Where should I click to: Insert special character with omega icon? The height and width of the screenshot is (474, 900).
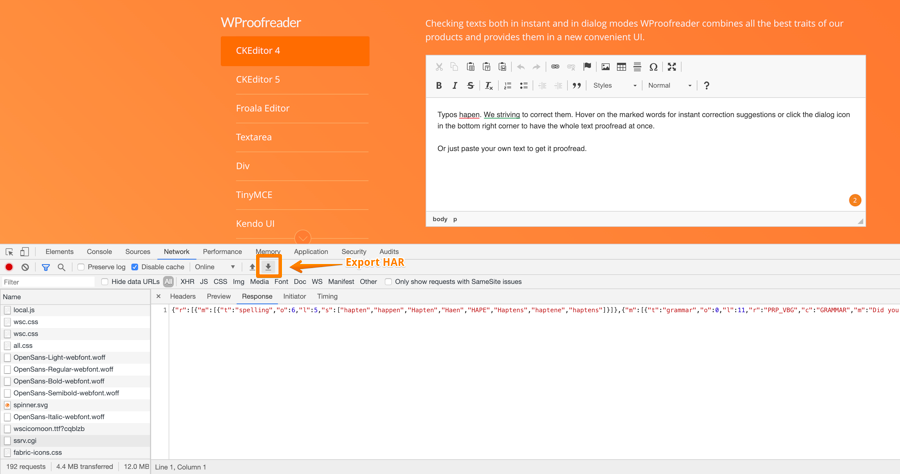point(653,67)
